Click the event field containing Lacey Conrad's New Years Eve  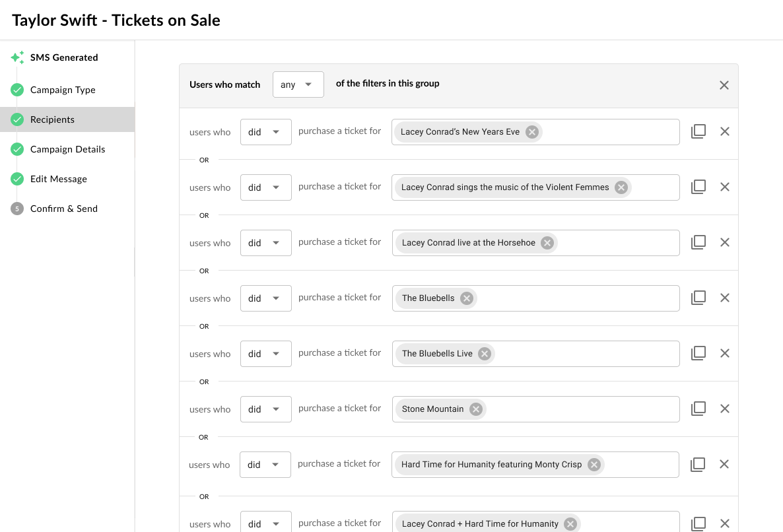coord(535,132)
